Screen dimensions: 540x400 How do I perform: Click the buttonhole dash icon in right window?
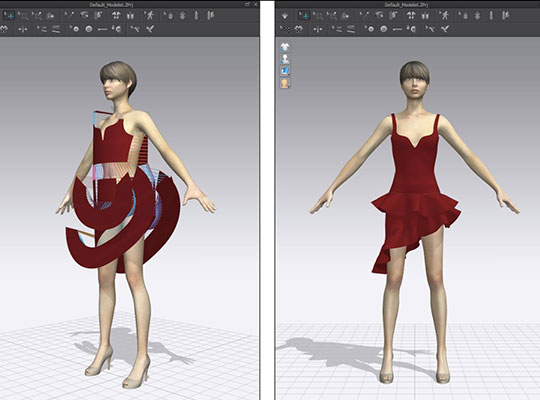click(397, 30)
